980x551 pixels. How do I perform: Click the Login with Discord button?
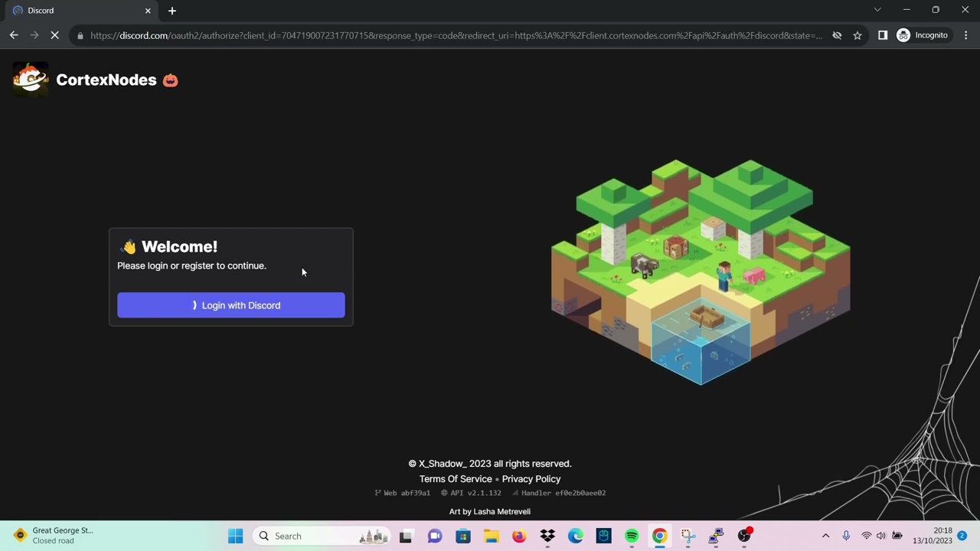(230, 305)
